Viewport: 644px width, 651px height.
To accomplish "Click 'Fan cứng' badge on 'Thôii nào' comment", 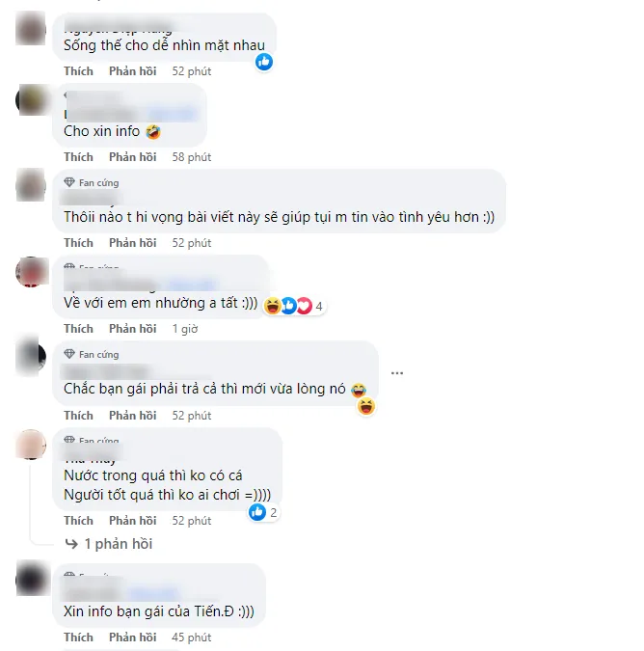I will tap(92, 182).
